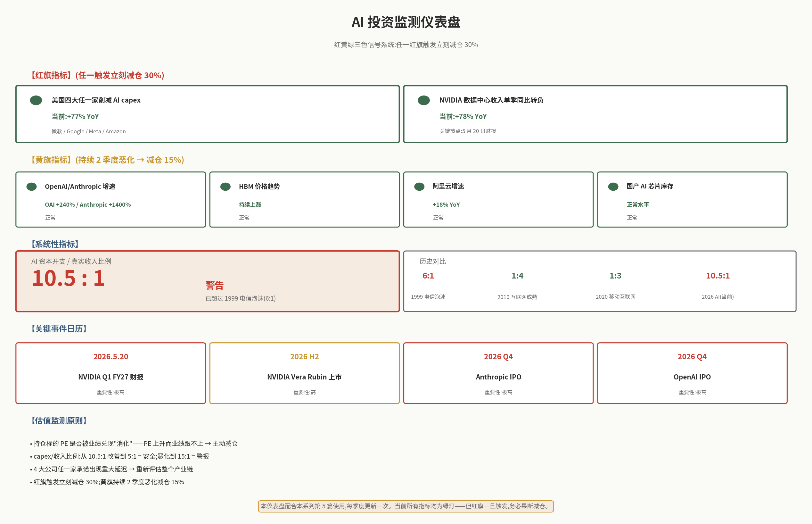Click the 国产 AI 芯片库存 card title

[x=650, y=186]
